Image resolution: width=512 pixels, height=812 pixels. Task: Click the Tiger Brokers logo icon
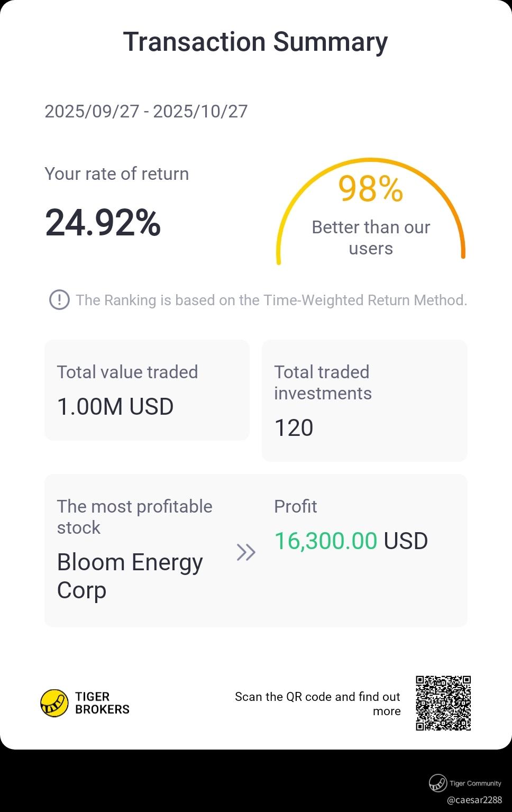[54, 703]
